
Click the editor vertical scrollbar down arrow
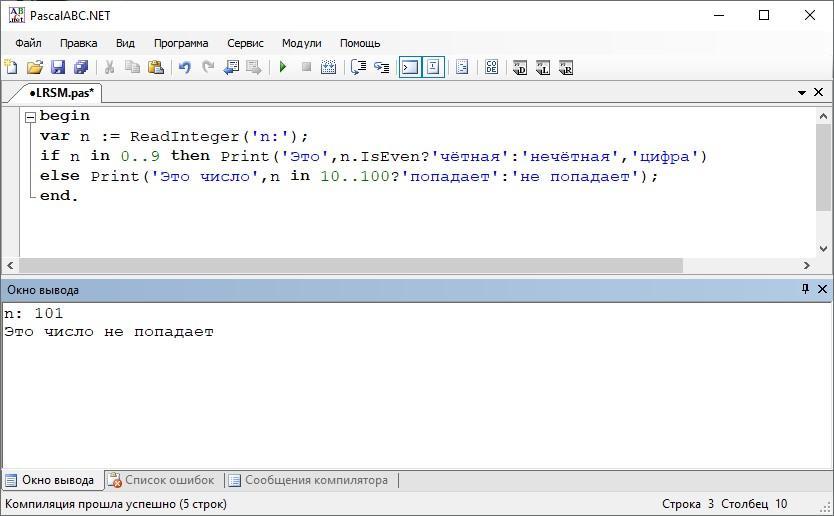click(823, 248)
